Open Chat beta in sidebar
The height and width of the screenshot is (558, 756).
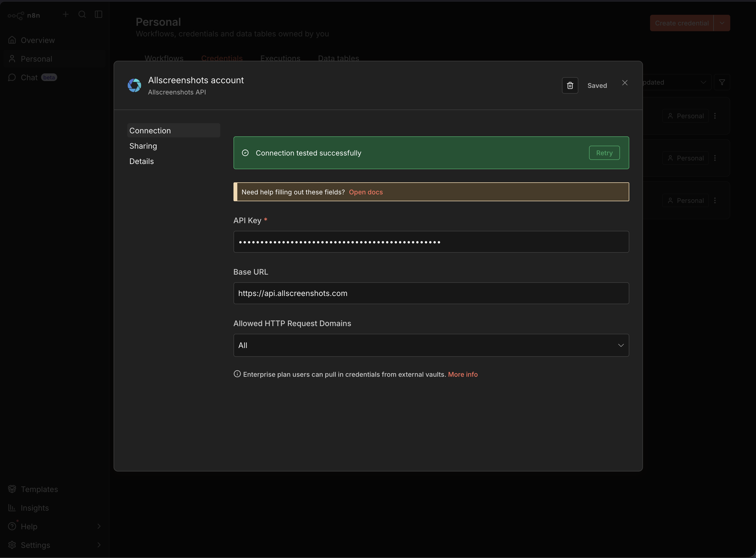[55, 77]
